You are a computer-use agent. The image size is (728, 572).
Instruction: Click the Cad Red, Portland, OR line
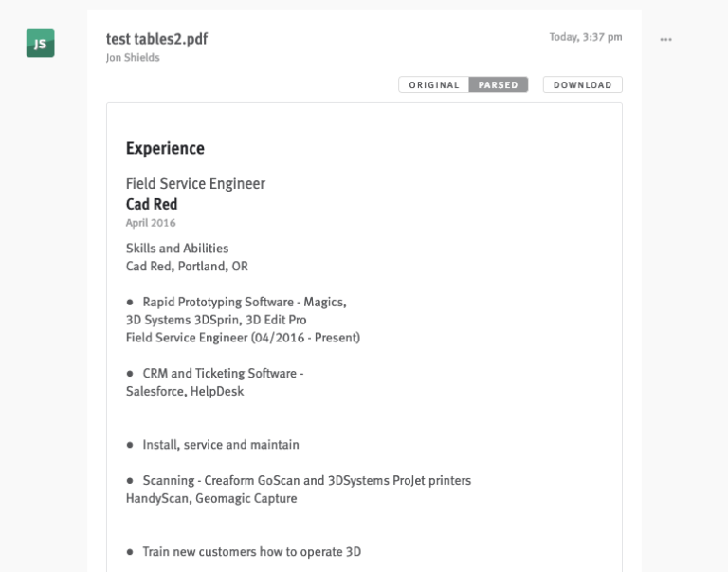(x=187, y=267)
